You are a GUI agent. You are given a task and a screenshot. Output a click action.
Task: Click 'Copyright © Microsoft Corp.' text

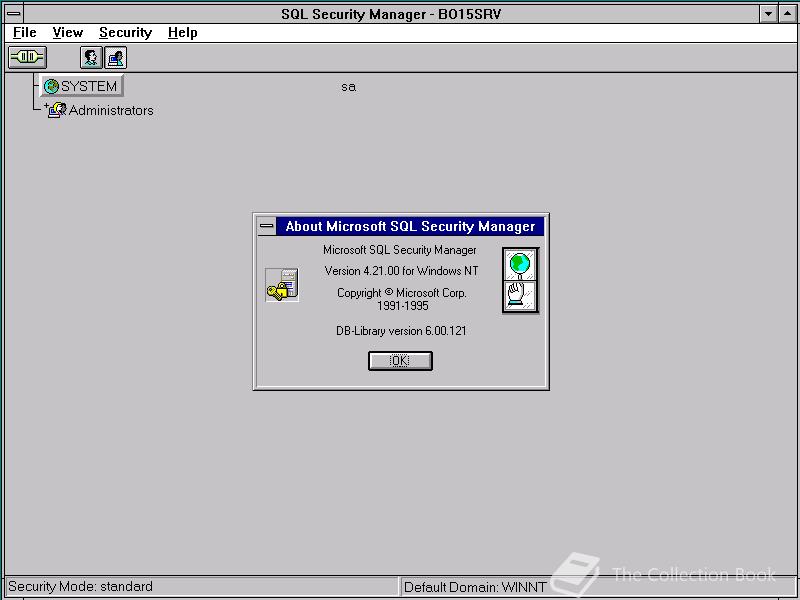(x=402, y=293)
